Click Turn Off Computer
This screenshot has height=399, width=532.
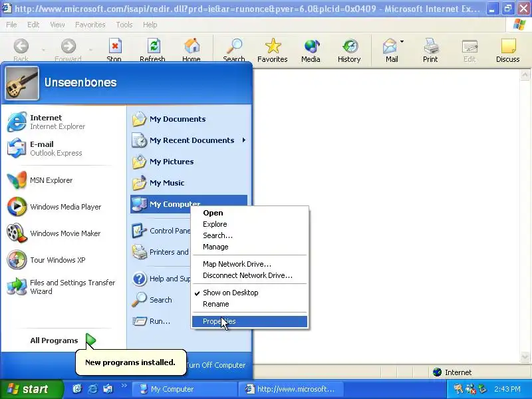point(215,365)
